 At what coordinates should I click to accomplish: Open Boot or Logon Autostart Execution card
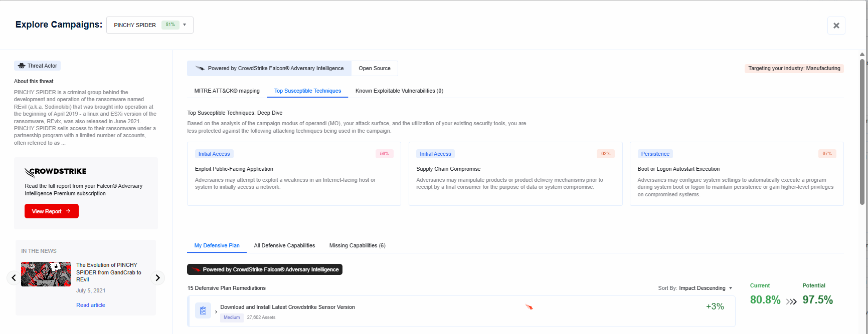point(737,174)
